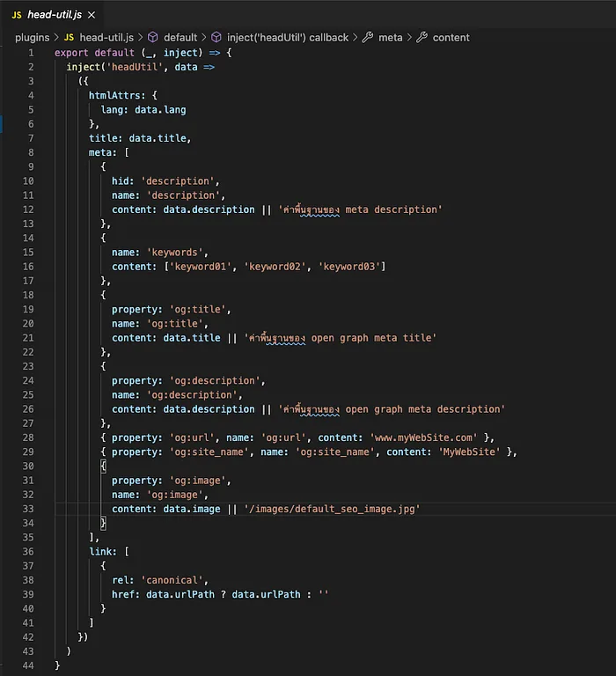Click 'open graph meta description' string on line 26
The width and height of the screenshot is (616, 676).
[x=392, y=409]
